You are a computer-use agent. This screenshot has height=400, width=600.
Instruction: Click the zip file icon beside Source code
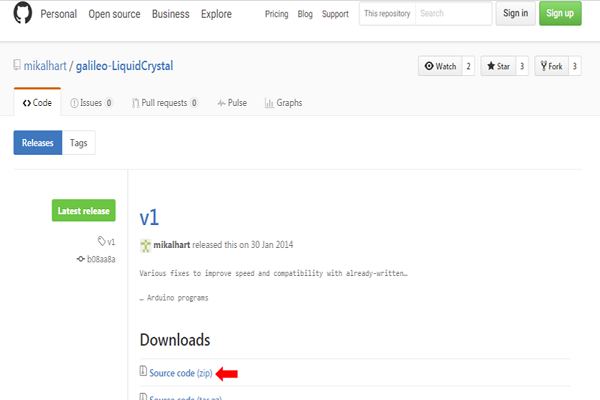click(143, 371)
